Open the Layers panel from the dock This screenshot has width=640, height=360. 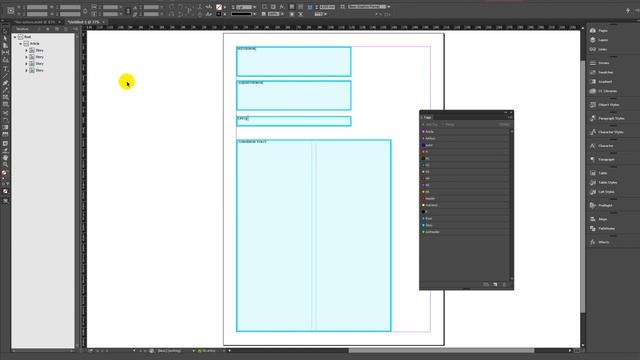[x=599, y=40]
